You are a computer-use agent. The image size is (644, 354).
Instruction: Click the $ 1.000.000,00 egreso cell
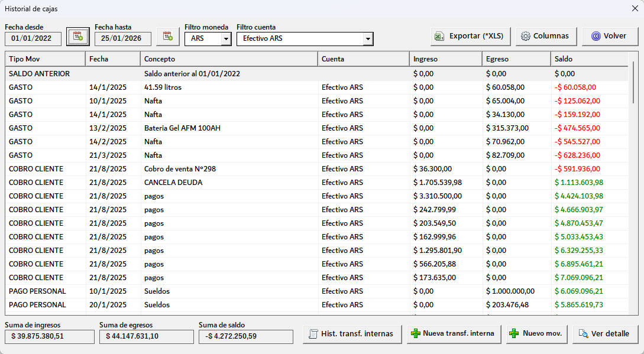point(516,291)
